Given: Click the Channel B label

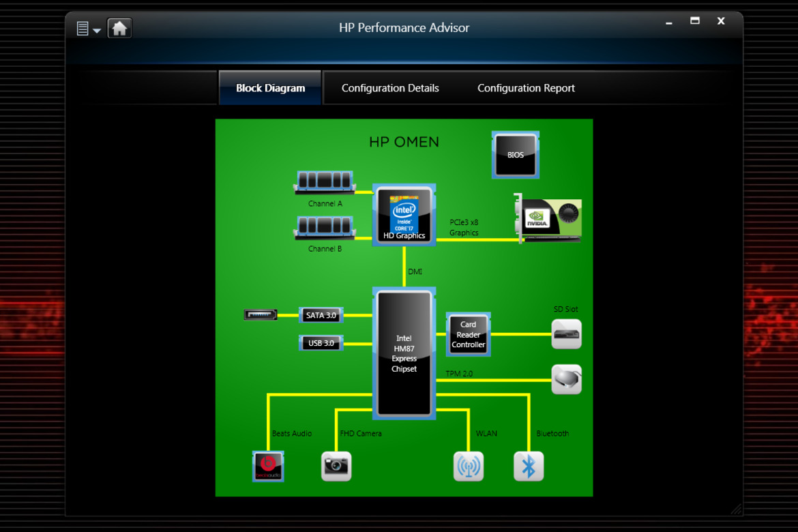Looking at the screenshot, I should 325,249.
